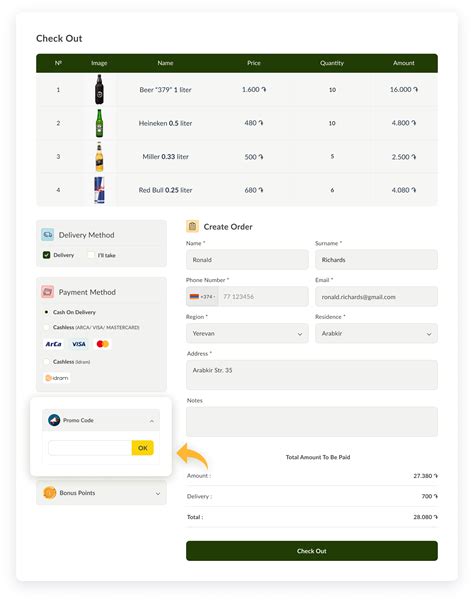Open the Residence dropdown showing Arabkir

point(376,333)
